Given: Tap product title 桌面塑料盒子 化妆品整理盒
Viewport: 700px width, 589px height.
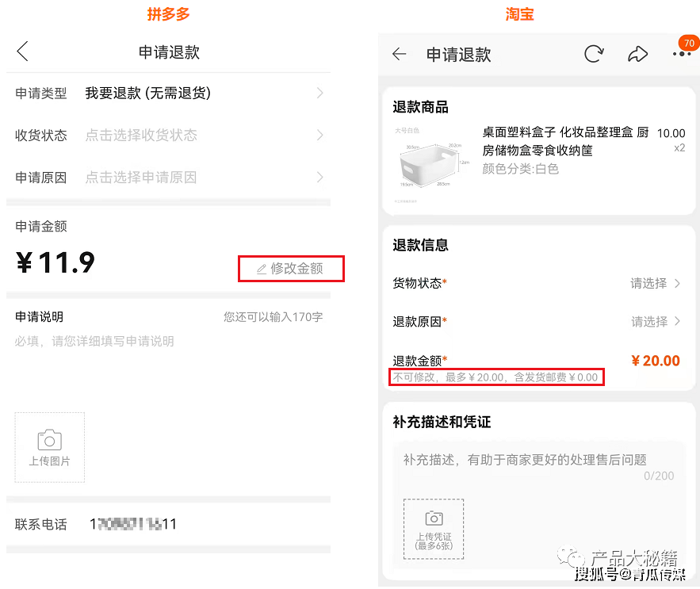Looking at the screenshot, I should tap(565, 141).
